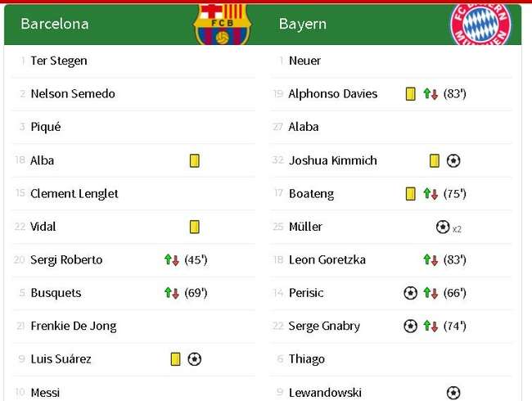
Task: Open the Barcelona team name header
Action: coord(55,24)
